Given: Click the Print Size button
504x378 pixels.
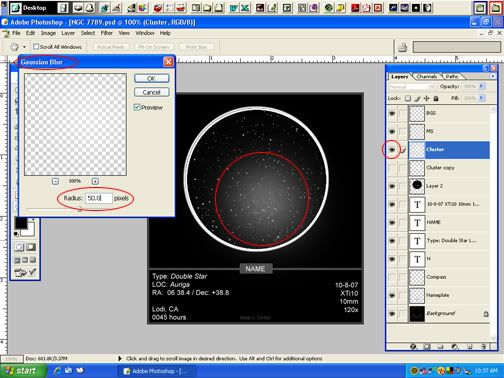Looking at the screenshot, I should click(196, 47).
